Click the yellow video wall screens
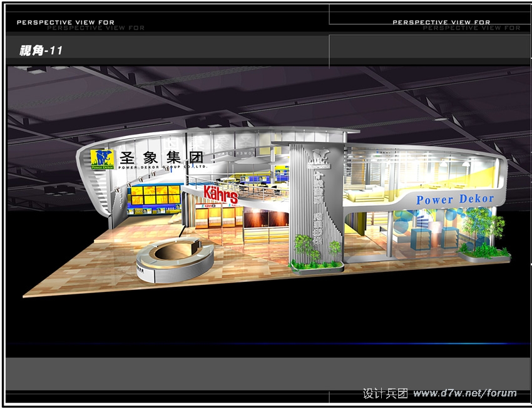Image resolution: width=532 pixels, height=409 pixels. (x=155, y=195)
